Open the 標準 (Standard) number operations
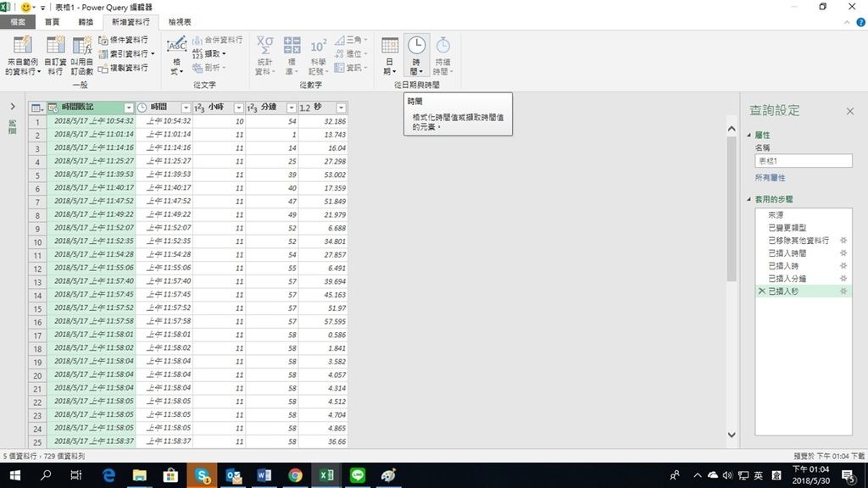The image size is (868, 488). 292,55
